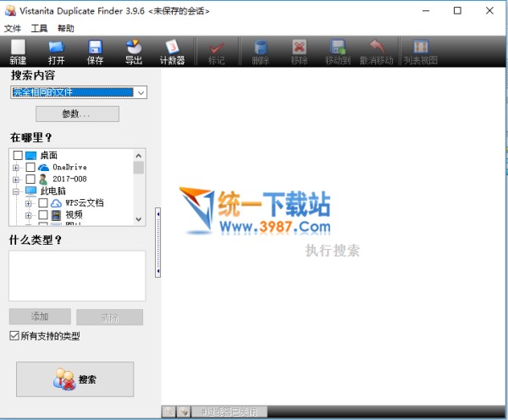Open the 计数器 (Counter) tool
The width and height of the screenshot is (508, 420).
[x=173, y=52]
